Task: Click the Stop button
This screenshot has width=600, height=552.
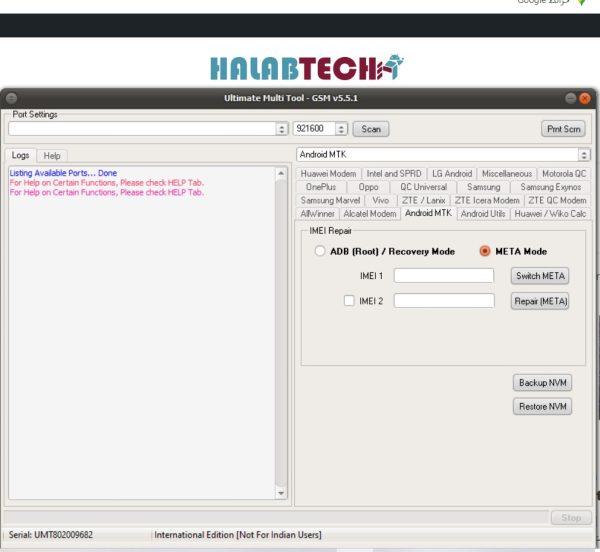Action: [571, 518]
